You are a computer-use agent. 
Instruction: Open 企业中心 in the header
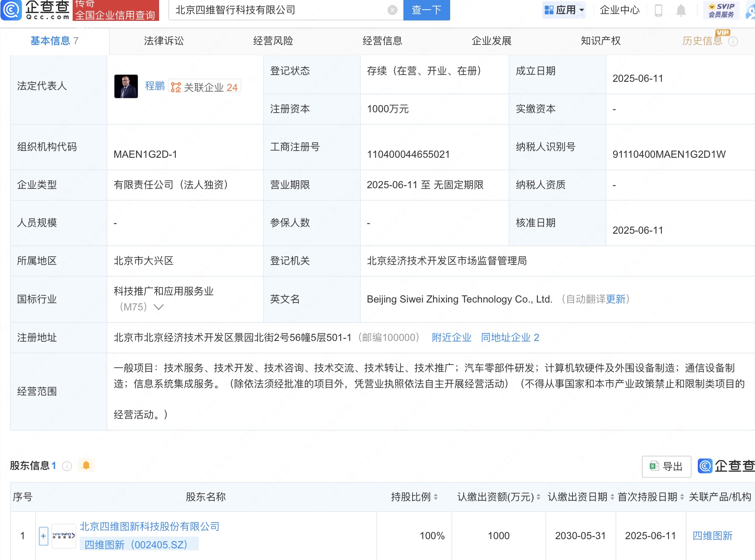coord(620,10)
